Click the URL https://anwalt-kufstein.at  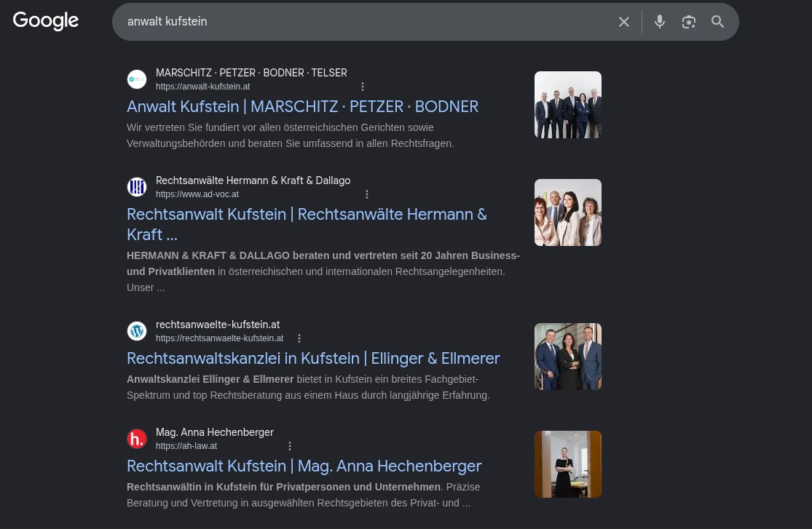pyautogui.click(x=203, y=87)
